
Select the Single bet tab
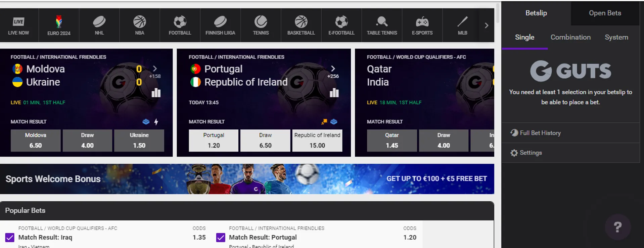tap(524, 37)
